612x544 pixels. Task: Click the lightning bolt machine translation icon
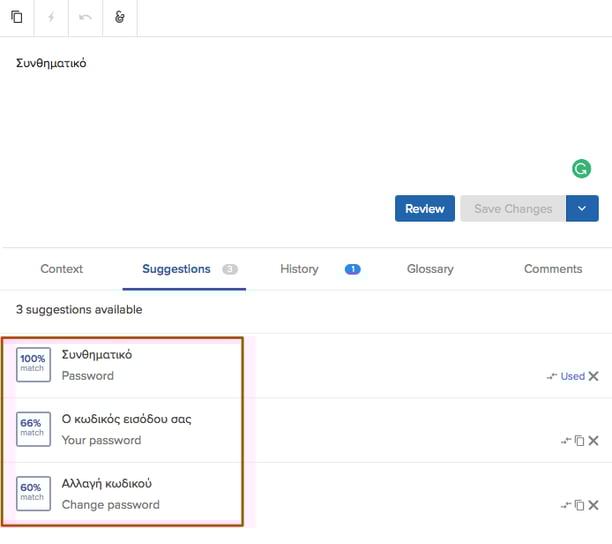(51, 18)
